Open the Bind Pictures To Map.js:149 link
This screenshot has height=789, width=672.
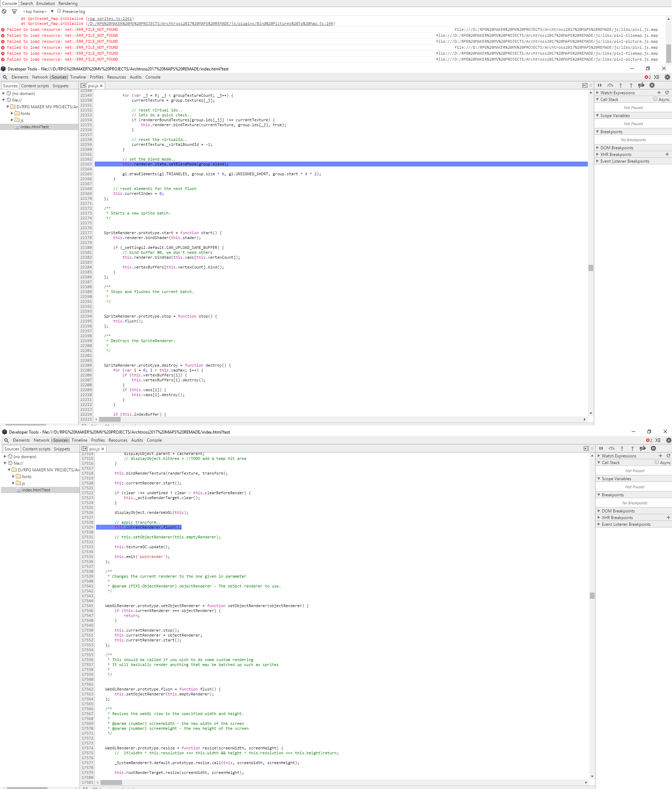point(211,23)
